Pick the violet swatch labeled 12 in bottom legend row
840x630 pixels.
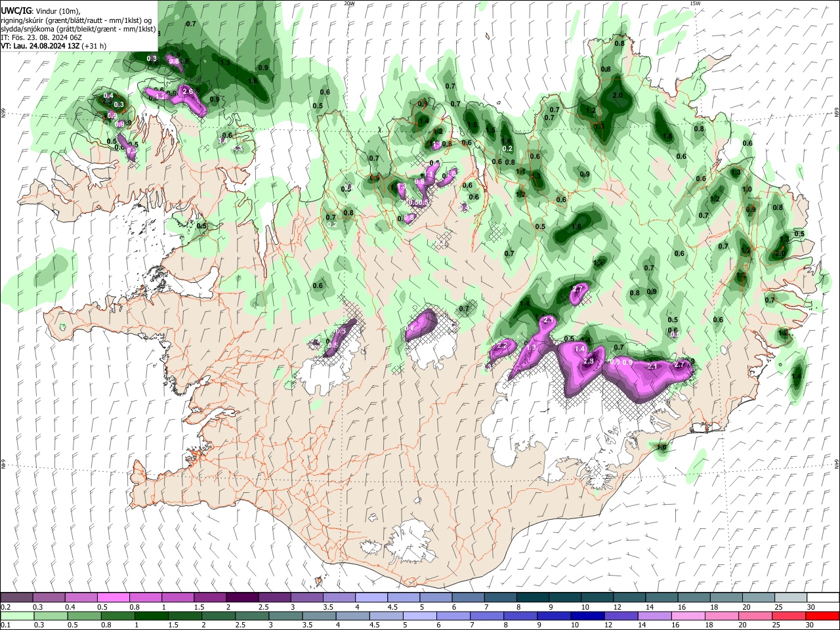click(x=621, y=616)
